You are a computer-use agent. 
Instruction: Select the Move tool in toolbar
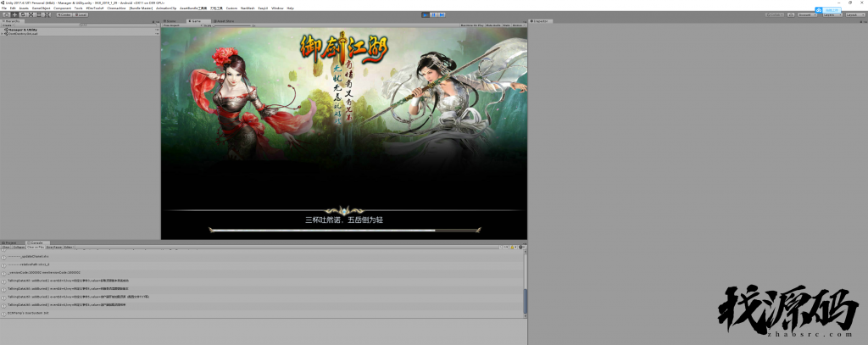click(14, 15)
